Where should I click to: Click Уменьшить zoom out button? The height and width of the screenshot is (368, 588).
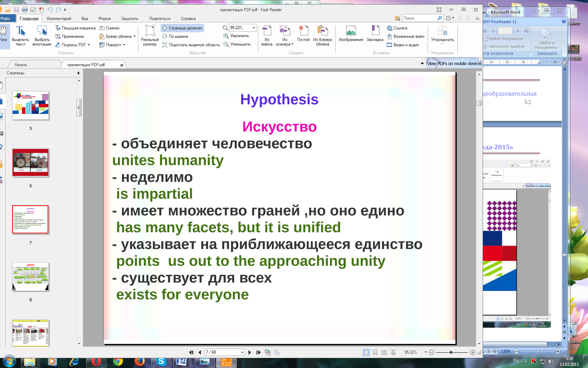click(x=237, y=44)
